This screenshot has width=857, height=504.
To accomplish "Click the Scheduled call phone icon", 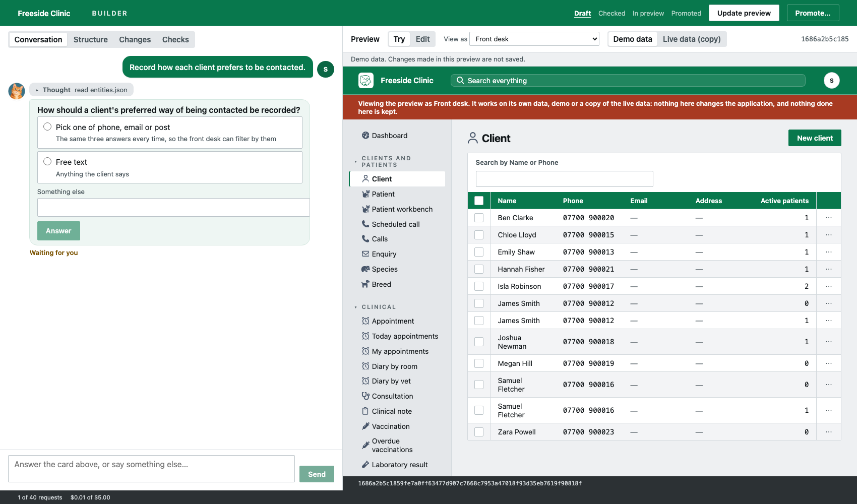I will coord(365,224).
